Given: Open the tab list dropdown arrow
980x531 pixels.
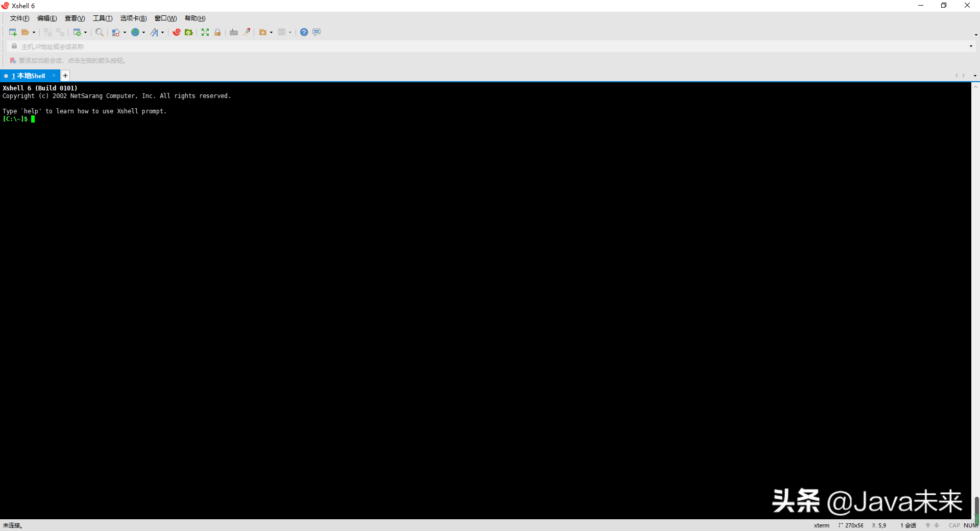Looking at the screenshot, I should (975, 76).
